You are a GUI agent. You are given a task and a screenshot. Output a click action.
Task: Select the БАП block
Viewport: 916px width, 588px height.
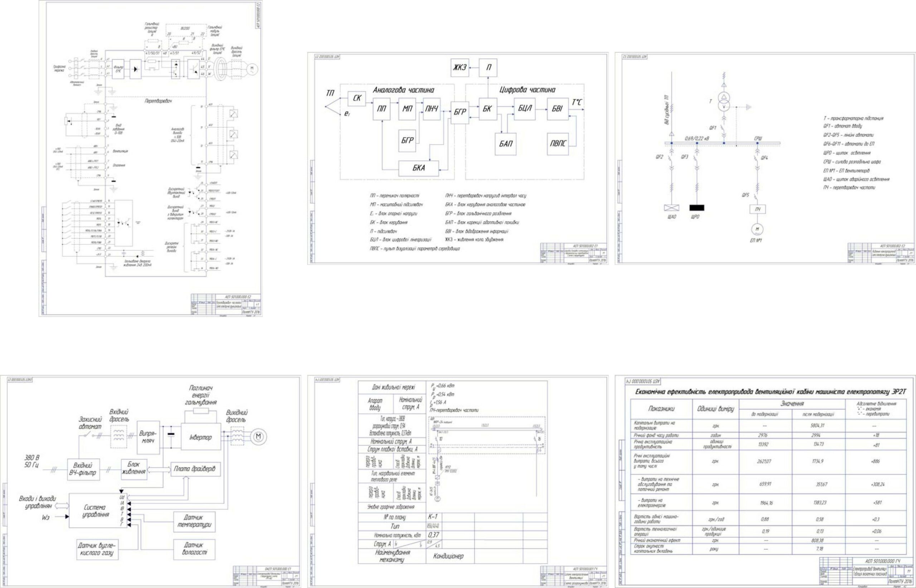coord(506,144)
